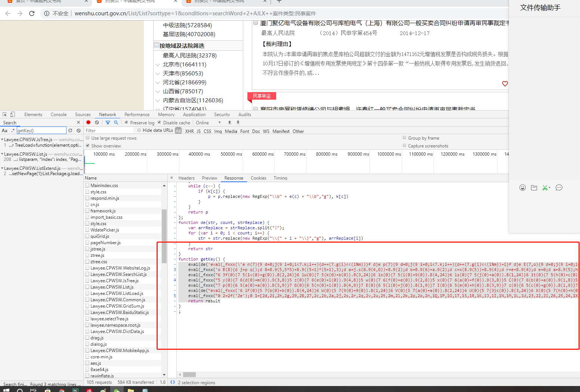The width and height of the screenshot is (580, 392).
Task: Open the Preview tab of the request
Action: click(210, 178)
